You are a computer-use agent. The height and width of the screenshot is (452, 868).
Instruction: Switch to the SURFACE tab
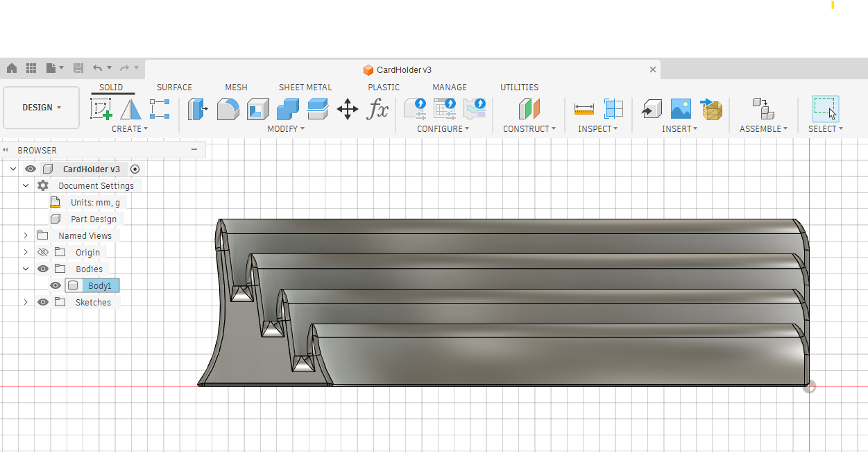pos(174,87)
